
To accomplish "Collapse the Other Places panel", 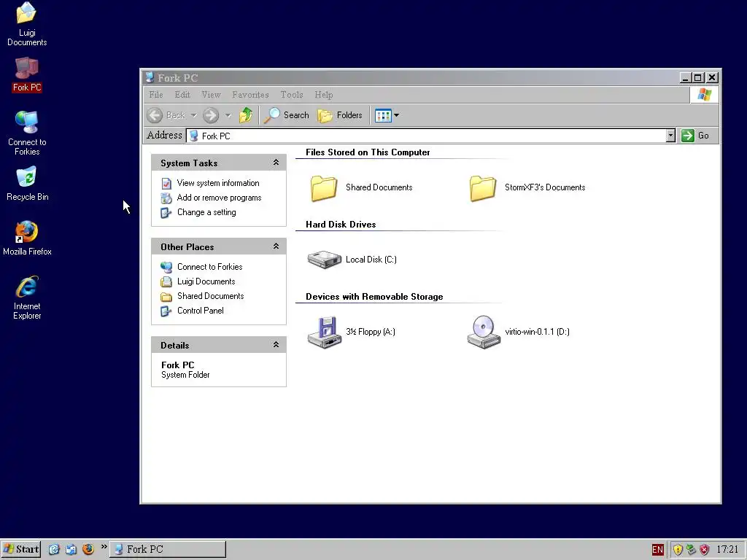I will [276, 246].
